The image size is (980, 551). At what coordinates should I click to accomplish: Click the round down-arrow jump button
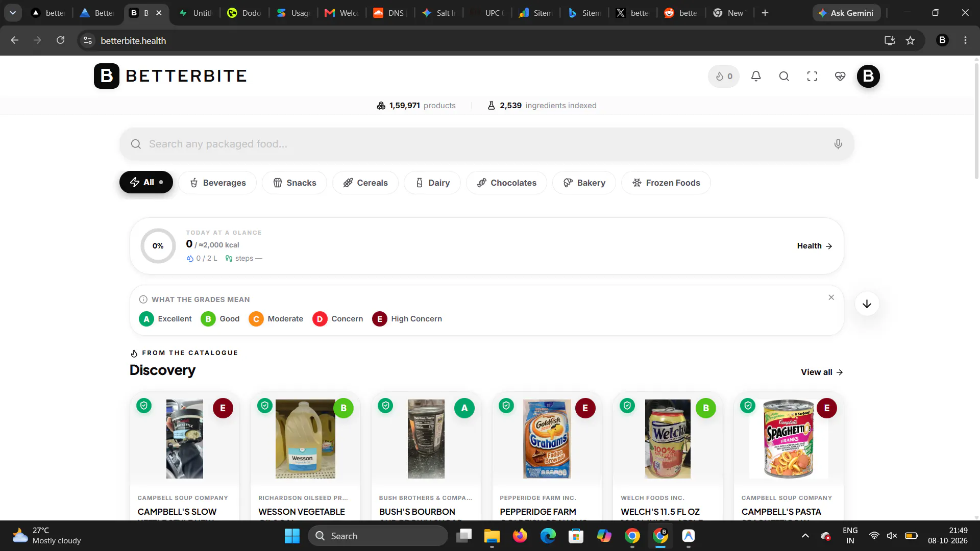867,304
